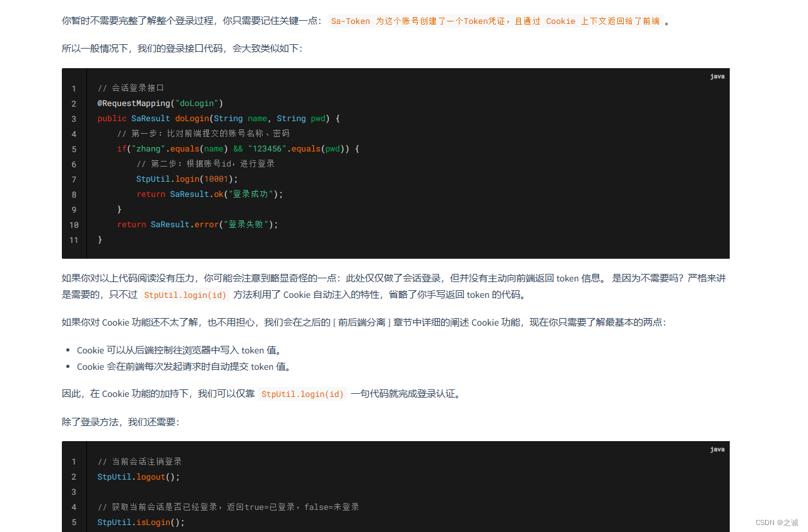Click the sentence "所以一般情况下，我们的登录接口代码"
Viewport: 808px width, 532px height.
point(182,48)
